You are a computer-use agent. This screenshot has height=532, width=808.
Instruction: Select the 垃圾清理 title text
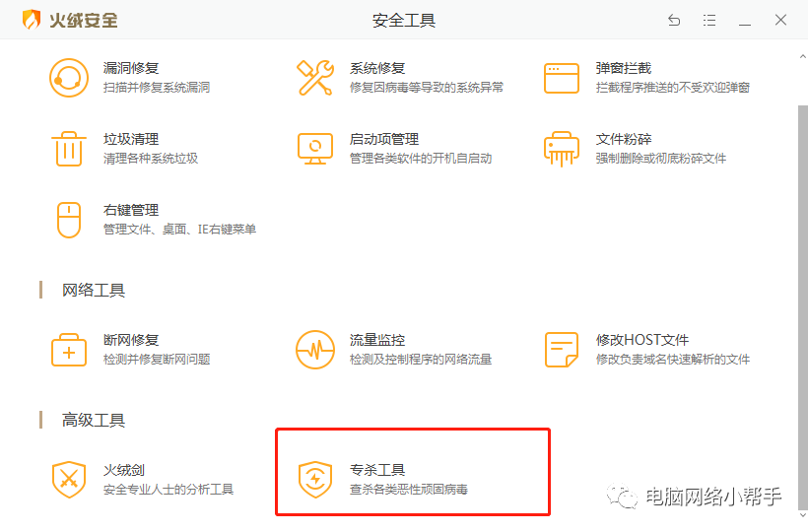pos(131,139)
